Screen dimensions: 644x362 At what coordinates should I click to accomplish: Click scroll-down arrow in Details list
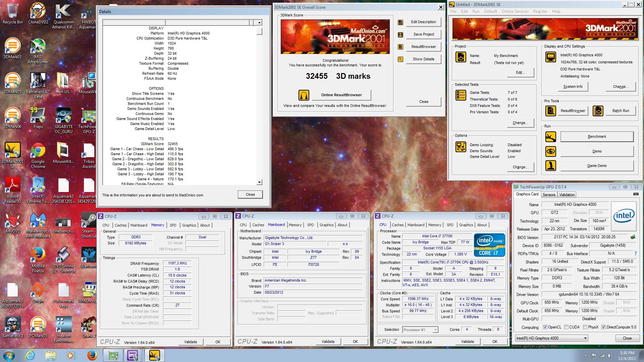[x=259, y=182]
